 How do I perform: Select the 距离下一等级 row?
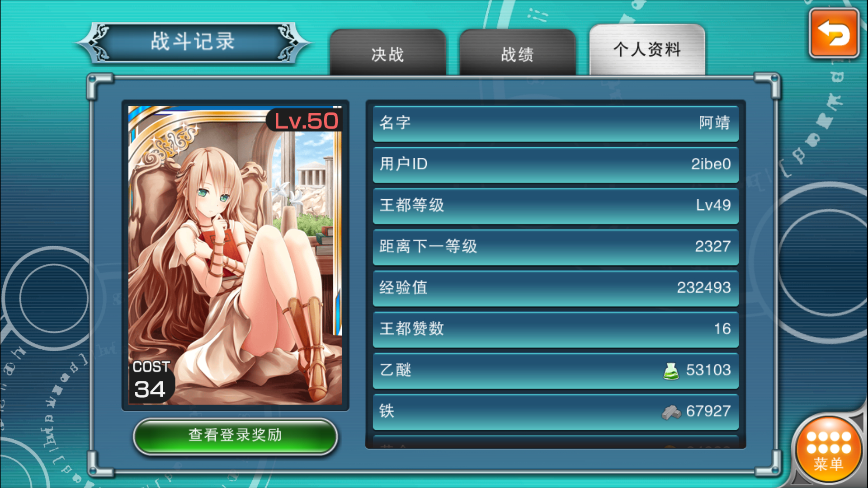[556, 247]
